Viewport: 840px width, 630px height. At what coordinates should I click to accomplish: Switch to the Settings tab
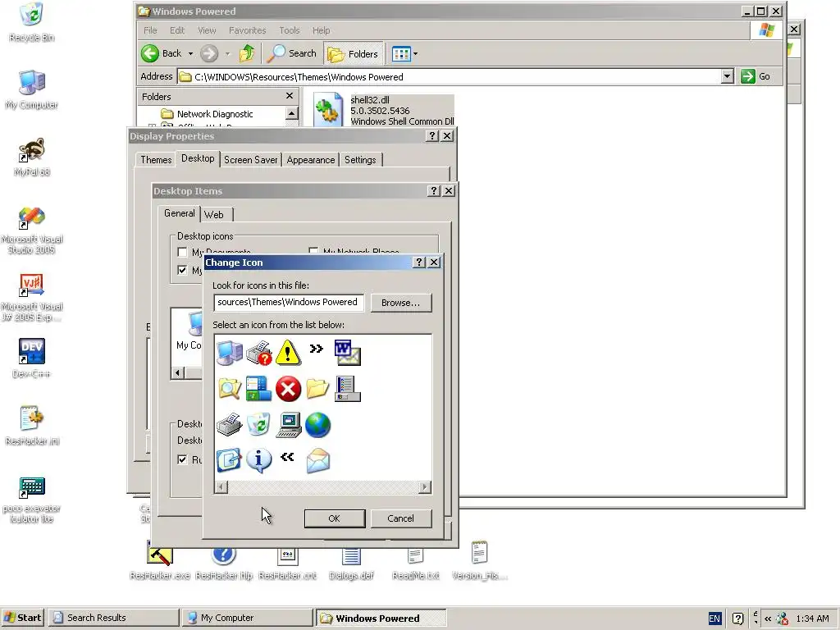click(361, 160)
